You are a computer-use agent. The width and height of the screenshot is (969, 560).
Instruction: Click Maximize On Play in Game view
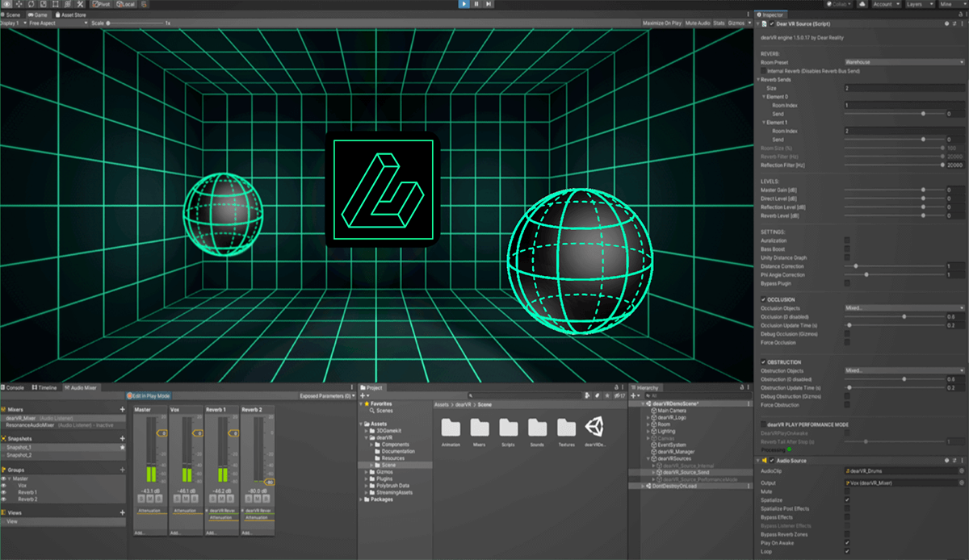(662, 23)
